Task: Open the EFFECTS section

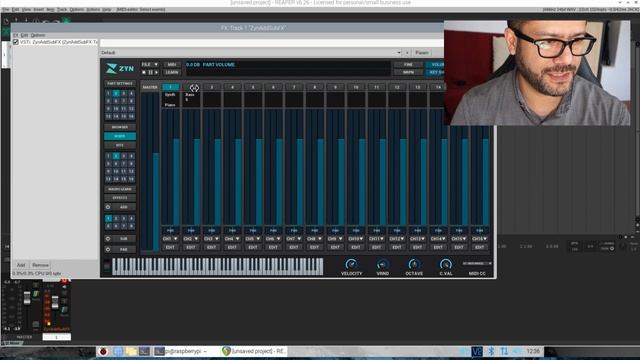Action: pos(120,198)
